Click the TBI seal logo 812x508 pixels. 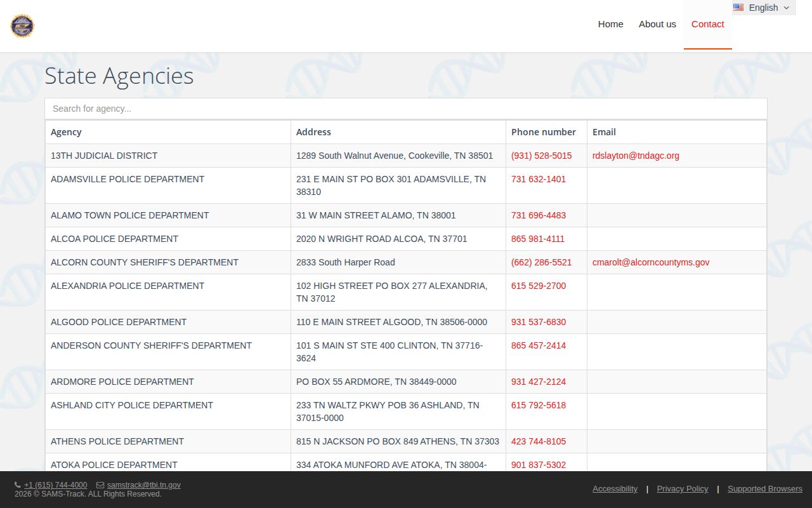[22, 26]
